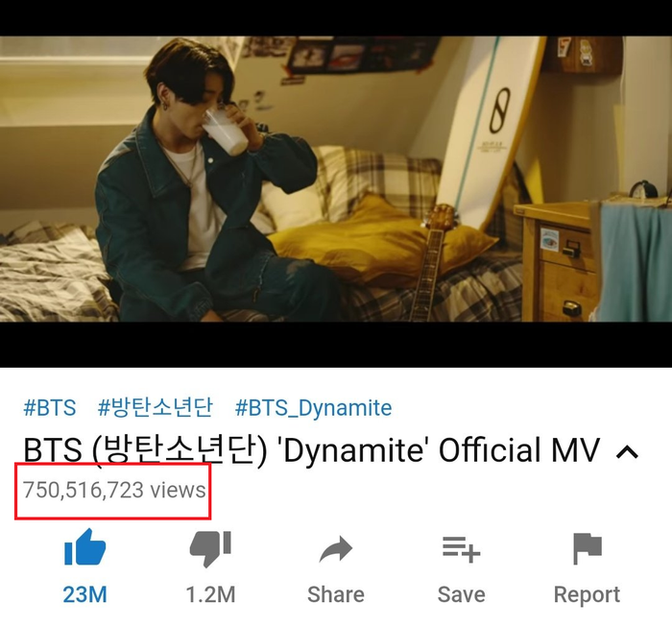Image resolution: width=672 pixels, height=627 pixels.
Task: Open the #방탄소년단 hashtag link
Action: point(156,407)
